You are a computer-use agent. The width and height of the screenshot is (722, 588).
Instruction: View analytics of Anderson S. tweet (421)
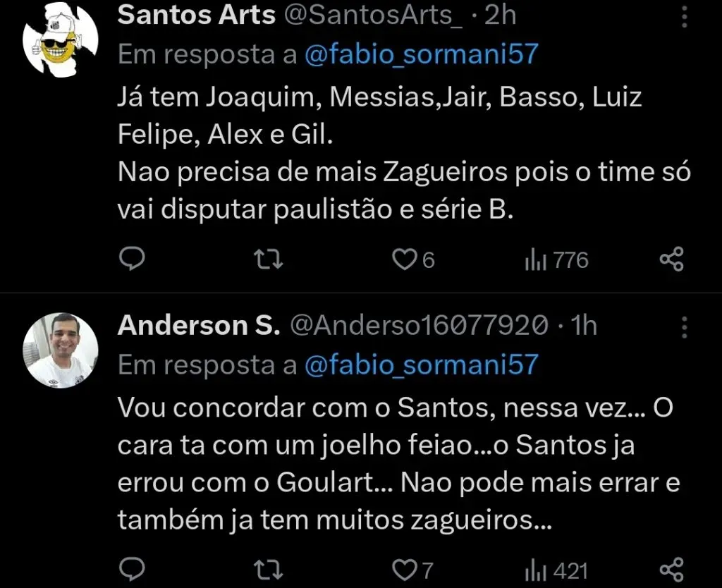(557, 571)
